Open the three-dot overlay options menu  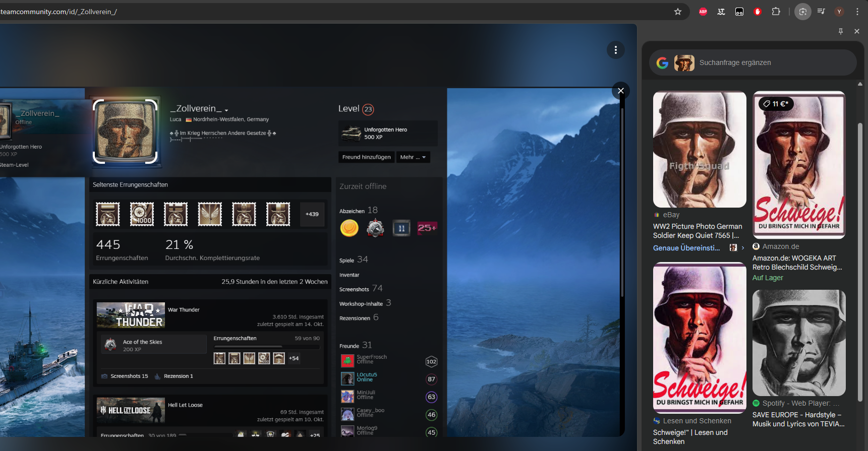[615, 50]
